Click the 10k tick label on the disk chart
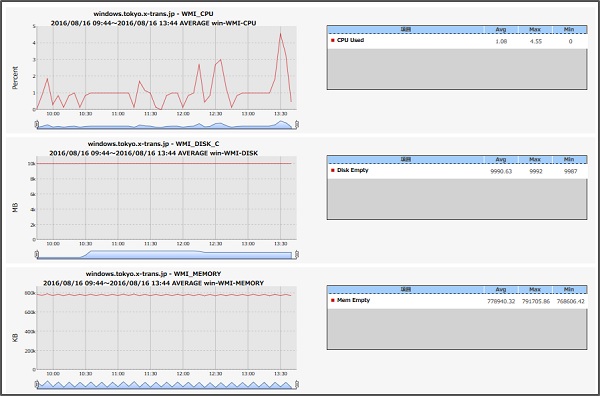The height and width of the screenshot is (396, 600). (x=32, y=164)
